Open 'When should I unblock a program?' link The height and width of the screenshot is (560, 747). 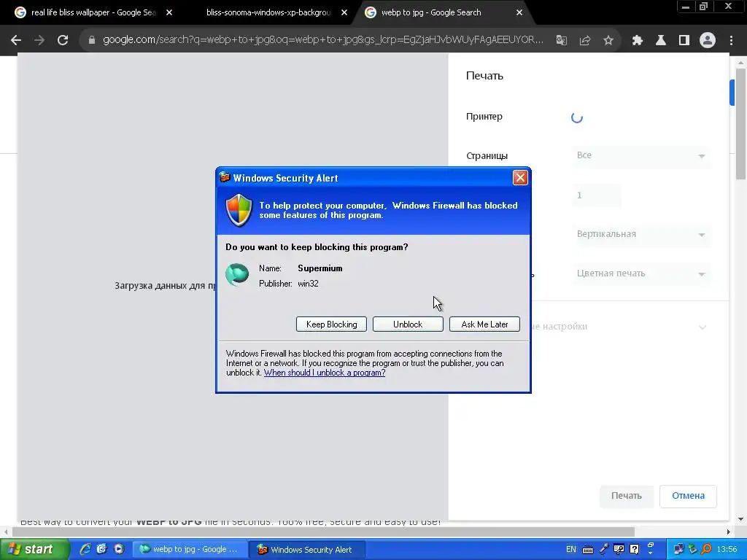pos(325,373)
